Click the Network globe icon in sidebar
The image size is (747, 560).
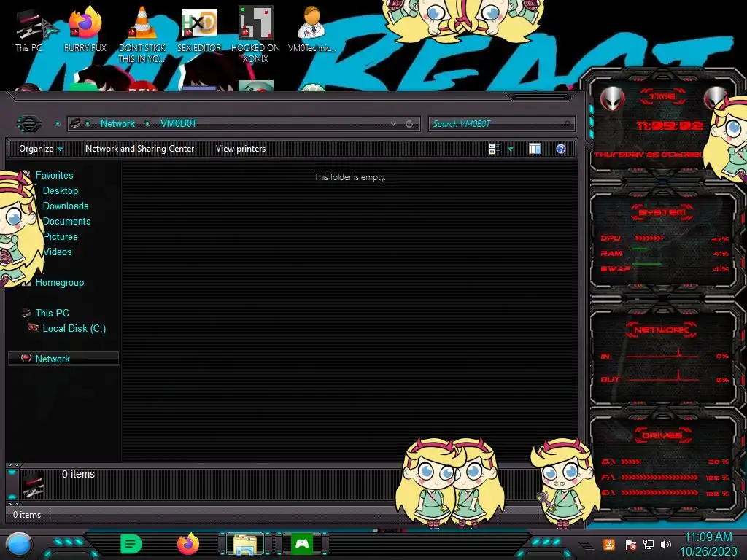[x=26, y=358]
